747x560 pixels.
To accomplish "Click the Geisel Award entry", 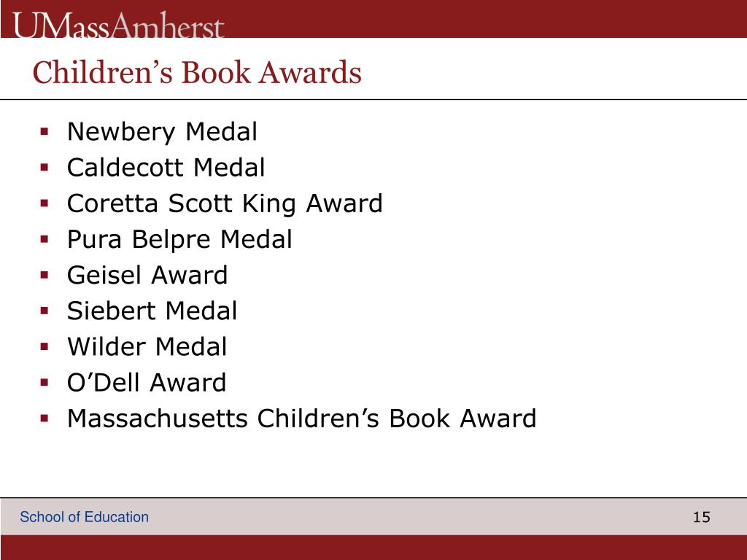I will point(147,275).
